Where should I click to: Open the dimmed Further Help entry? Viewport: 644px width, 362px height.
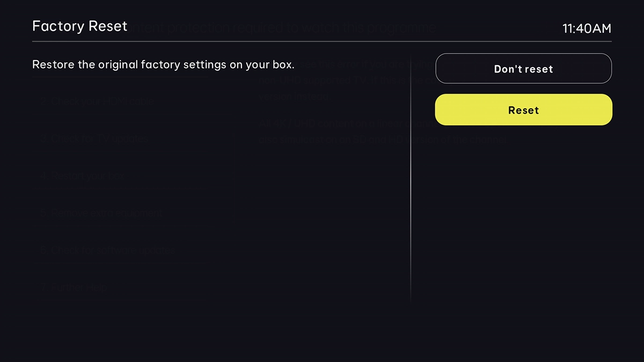[x=75, y=287]
